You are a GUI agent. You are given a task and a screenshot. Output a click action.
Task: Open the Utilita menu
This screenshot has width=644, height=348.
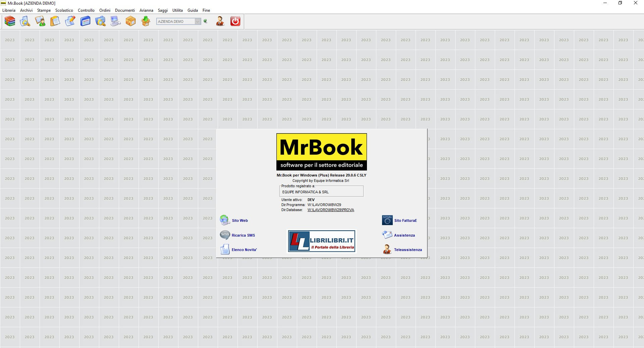tap(177, 10)
